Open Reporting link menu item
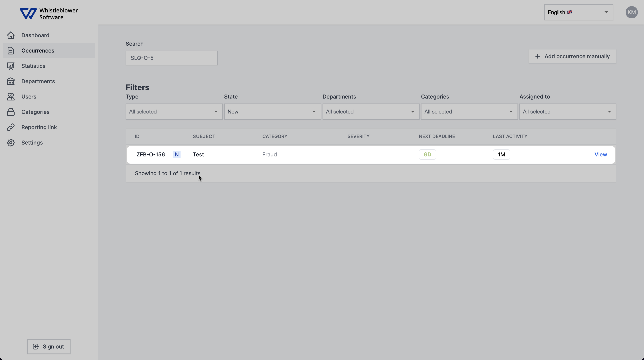This screenshot has width=644, height=360. (39, 127)
